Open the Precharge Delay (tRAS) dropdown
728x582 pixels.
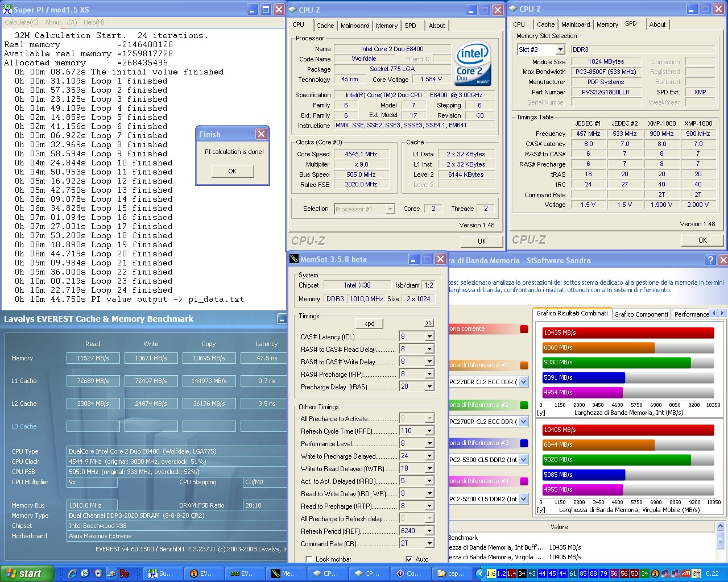point(429,386)
